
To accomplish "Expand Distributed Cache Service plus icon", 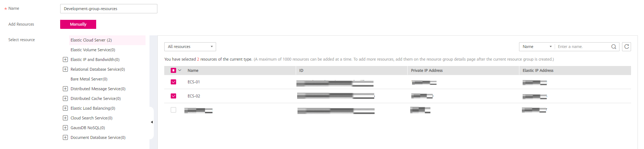I will pyautogui.click(x=65, y=98).
